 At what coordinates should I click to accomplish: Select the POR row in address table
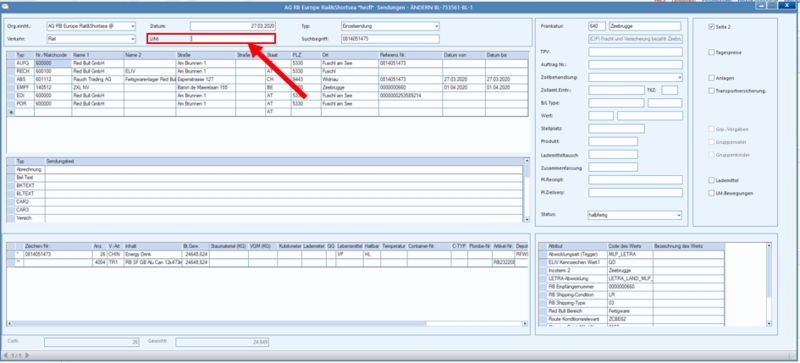coord(267,104)
